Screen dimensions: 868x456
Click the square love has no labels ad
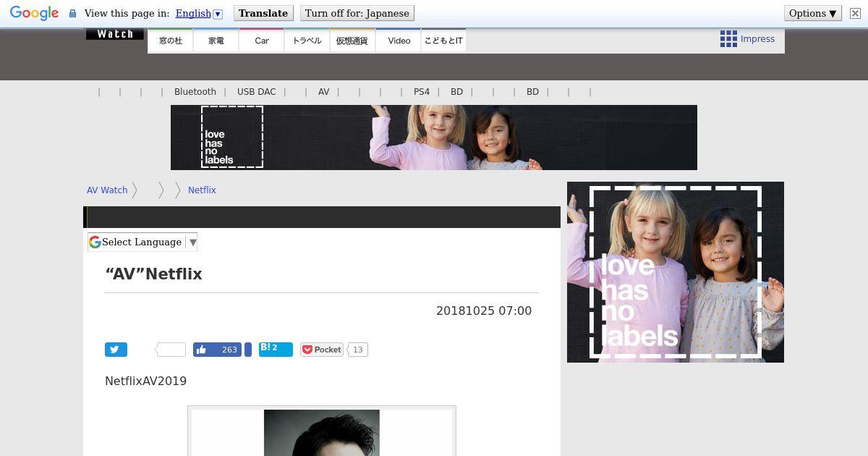676,272
